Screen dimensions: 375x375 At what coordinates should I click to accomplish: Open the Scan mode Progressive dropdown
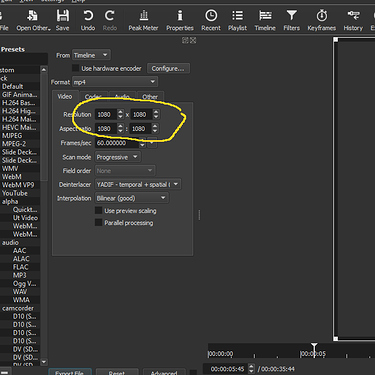click(x=118, y=157)
